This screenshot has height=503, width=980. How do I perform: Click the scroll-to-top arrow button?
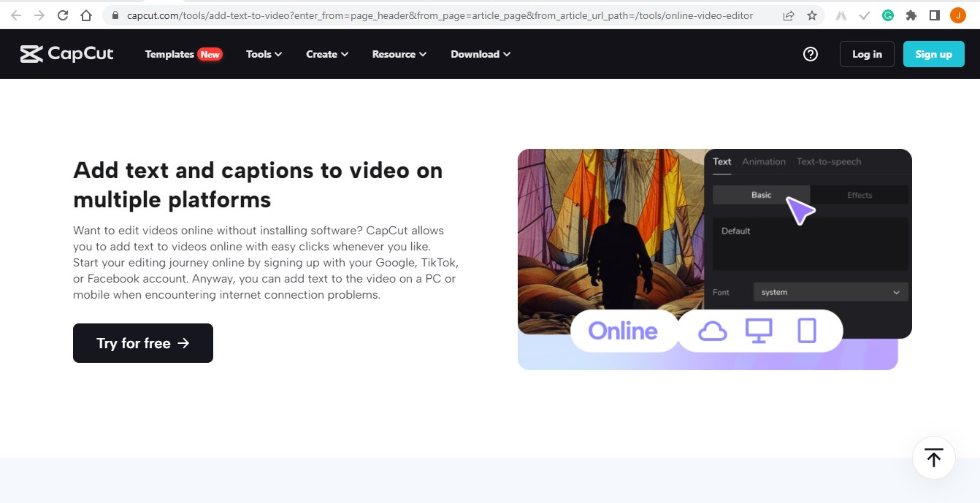(x=933, y=458)
